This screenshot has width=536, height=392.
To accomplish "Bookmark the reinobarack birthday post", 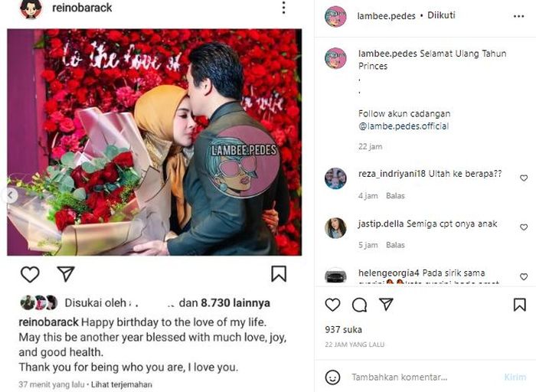I will pos(279,274).
